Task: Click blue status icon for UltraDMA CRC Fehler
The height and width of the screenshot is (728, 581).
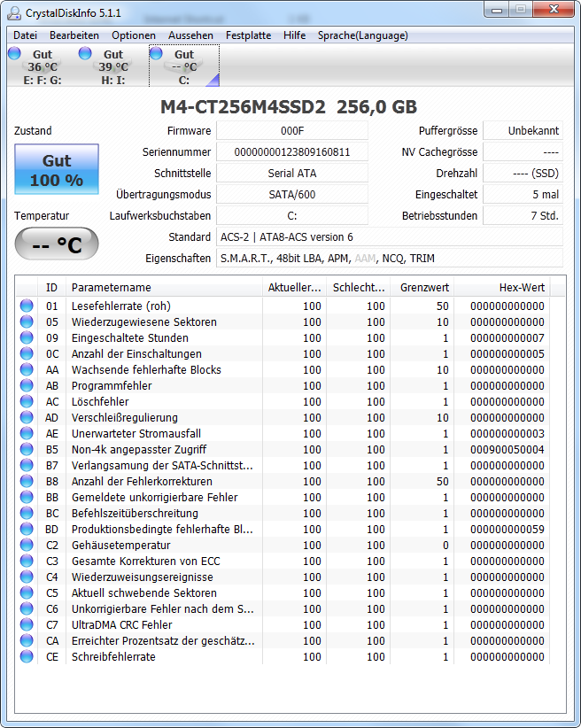Action: [27, 624]
